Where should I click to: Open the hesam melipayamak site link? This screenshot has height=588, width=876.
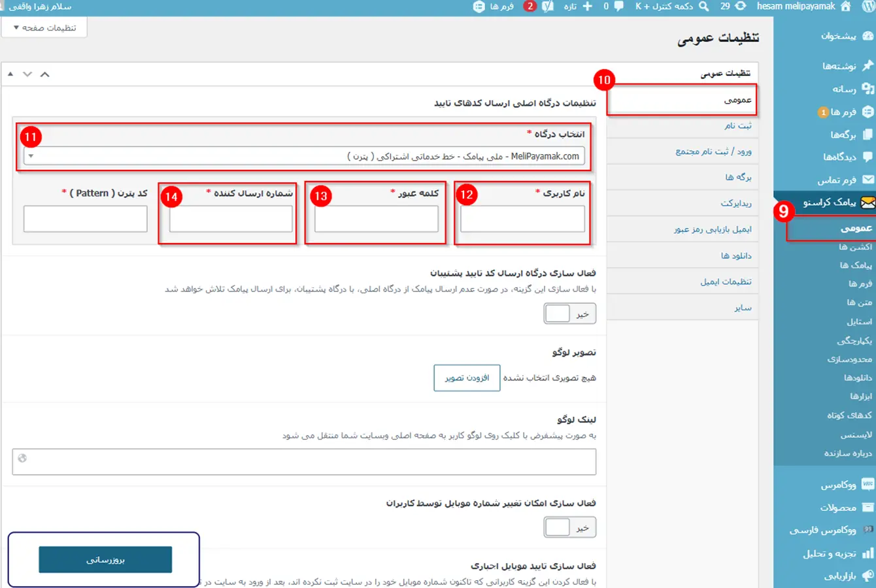796,7
